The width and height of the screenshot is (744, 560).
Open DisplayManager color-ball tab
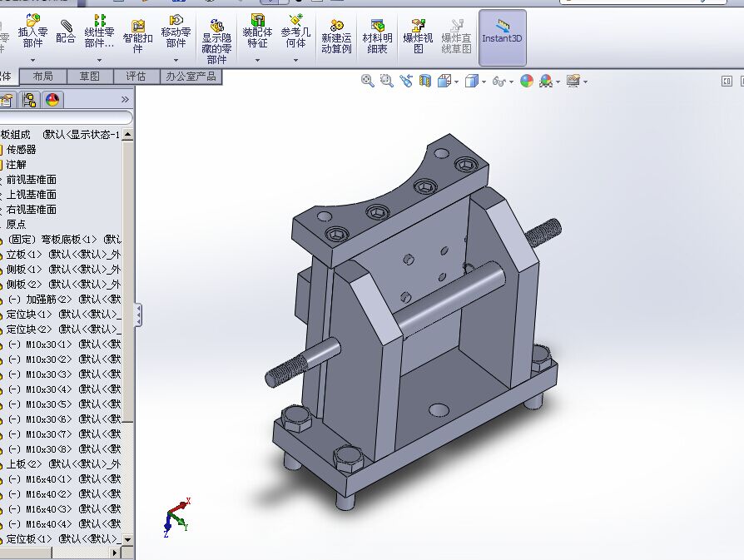click(52, 100)
